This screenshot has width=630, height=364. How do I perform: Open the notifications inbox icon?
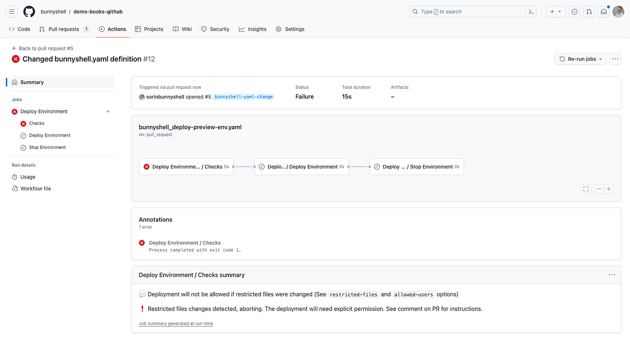(604, 12)
